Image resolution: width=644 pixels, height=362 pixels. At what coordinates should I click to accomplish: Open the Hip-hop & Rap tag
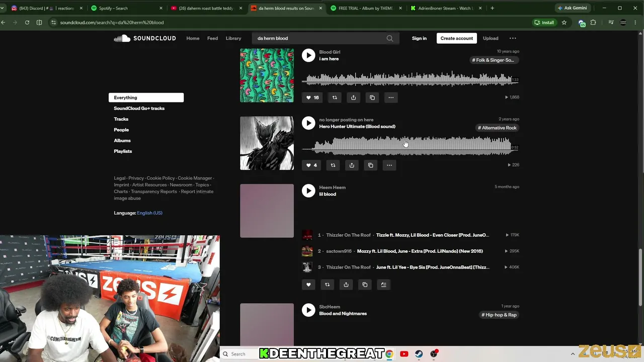[x=499, y=315]
